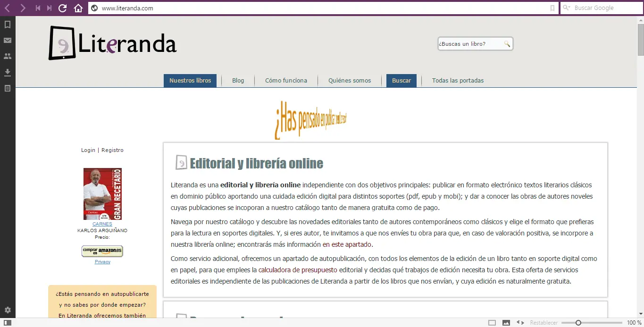The width and height of the screenshot is (644, 327).
Task: Open search engine dropdown in Google search box
Action: pyautogui.click(x=567, y=8)
